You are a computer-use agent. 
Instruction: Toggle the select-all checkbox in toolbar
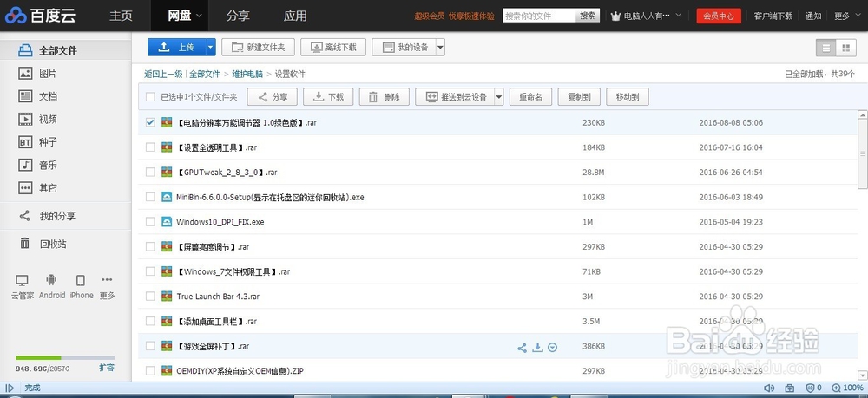tap(150, 97)
